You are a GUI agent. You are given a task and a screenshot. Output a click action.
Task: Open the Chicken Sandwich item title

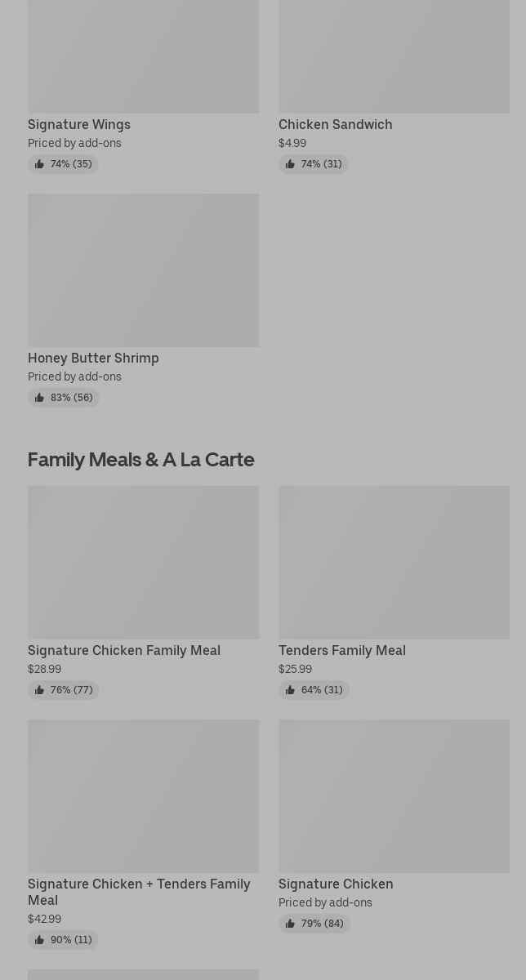click(335, 124)
